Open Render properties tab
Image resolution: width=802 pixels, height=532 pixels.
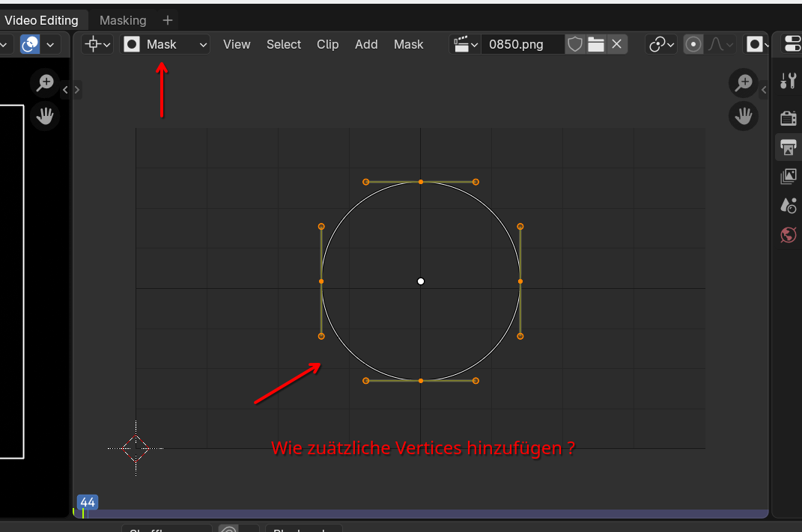789,118
